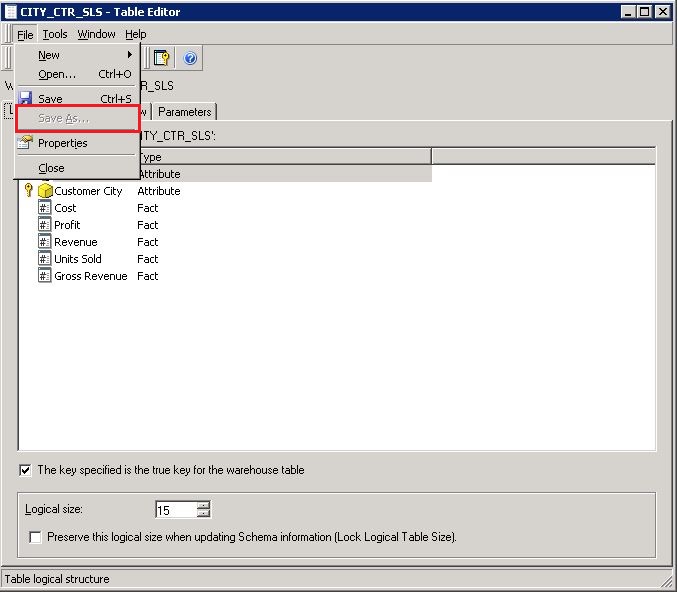Choose Save from the File menu
Screen dimensions: 677x592
point(78,99)
